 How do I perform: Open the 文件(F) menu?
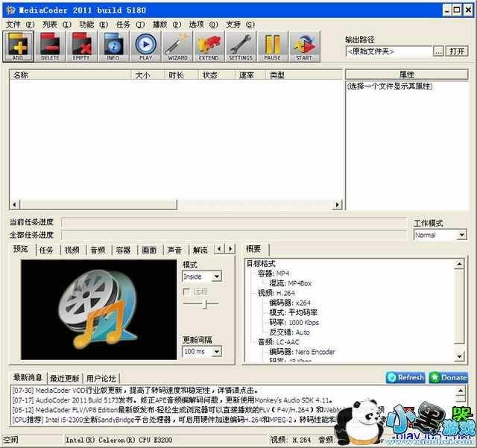[x=20, y=25]
